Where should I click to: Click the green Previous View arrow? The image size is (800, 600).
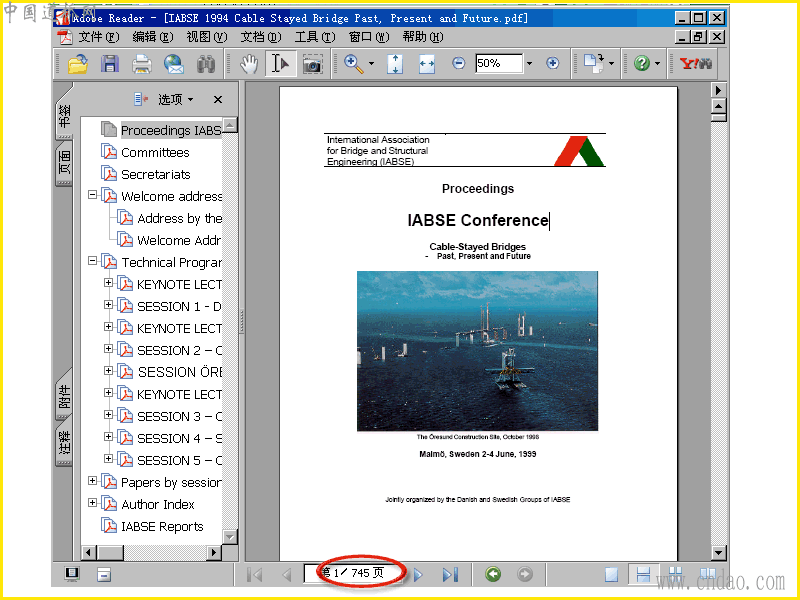tap(492, 574)
